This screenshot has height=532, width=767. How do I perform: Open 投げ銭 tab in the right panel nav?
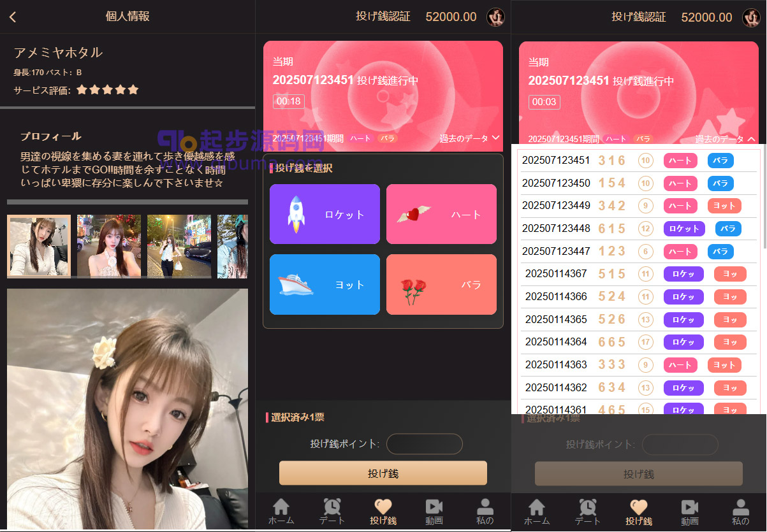[x=639, y=512]
